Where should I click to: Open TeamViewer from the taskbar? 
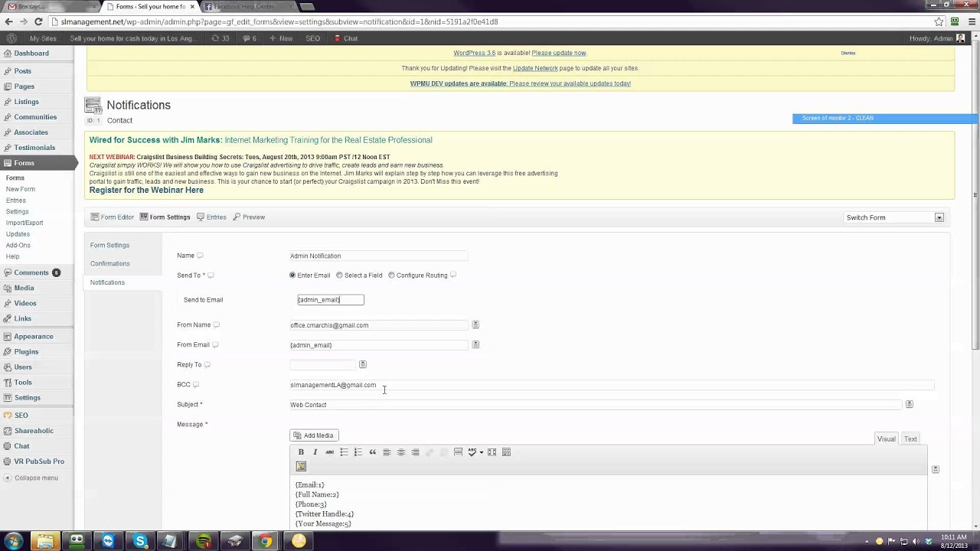[x=108, y=541]
